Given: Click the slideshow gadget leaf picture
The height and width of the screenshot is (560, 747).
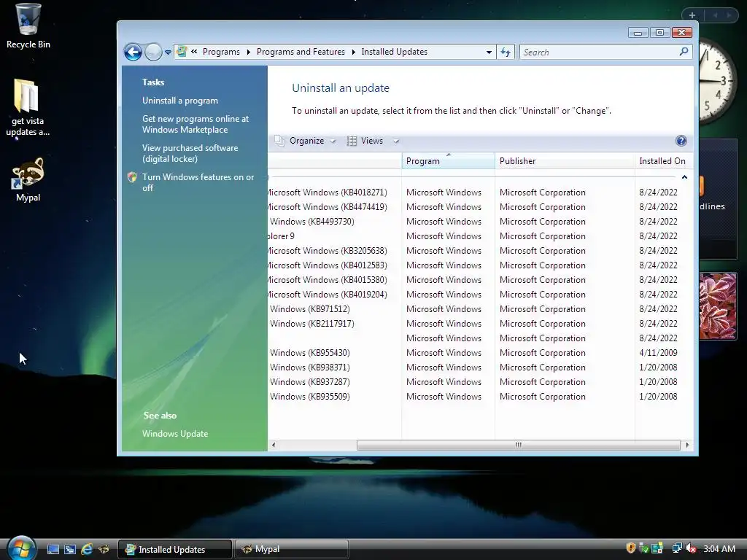Looking at the screenshot, I should (718, 306).
